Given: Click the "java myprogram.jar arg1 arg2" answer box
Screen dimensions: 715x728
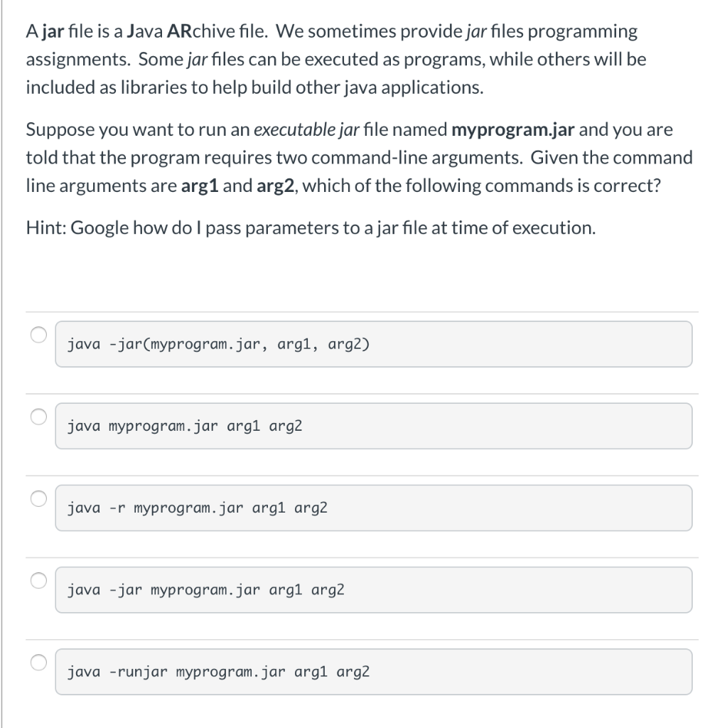Looking at the screenshot, I should [373, 426].
